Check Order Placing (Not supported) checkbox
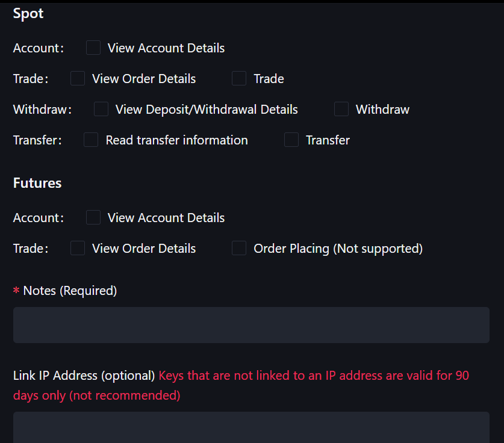 (239, 248)
